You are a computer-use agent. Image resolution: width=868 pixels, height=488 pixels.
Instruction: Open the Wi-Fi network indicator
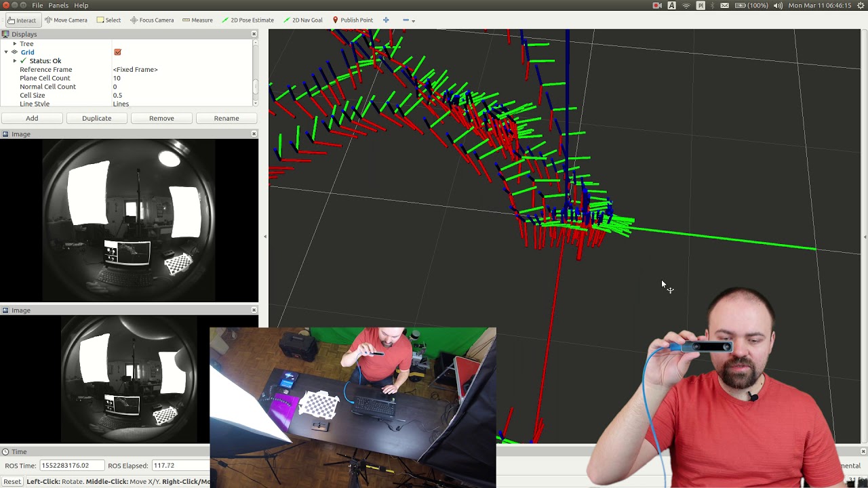(x=686, y=5)
